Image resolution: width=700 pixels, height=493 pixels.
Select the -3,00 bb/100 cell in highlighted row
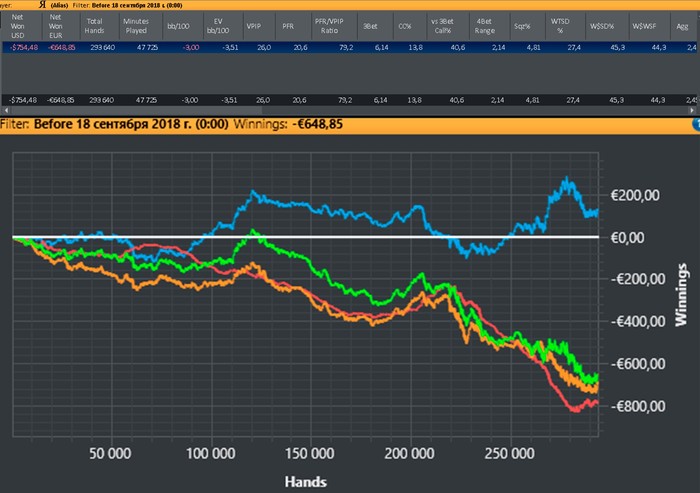pos(191,47)
